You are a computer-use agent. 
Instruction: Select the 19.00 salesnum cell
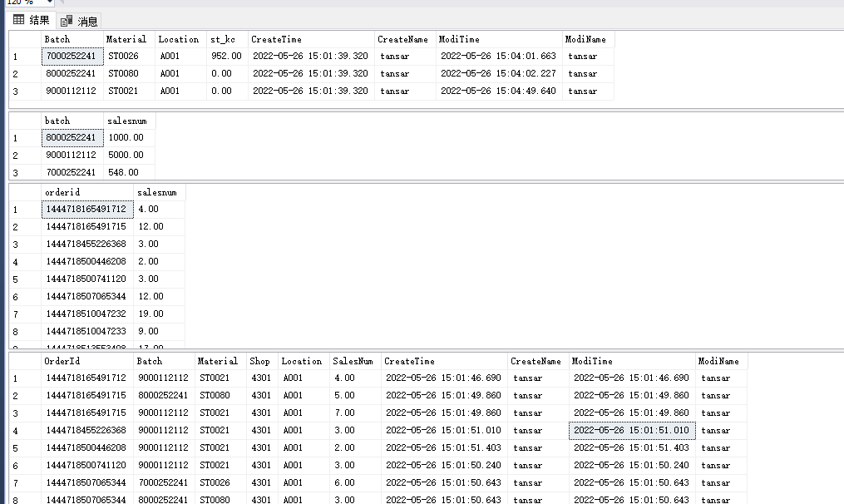pyautogui.click(x=160, y=314)
